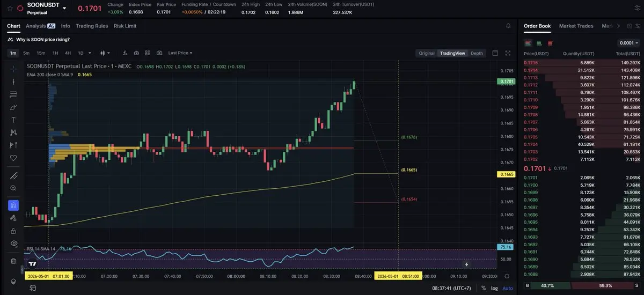Click ask price 0.1715 row
Image resolution: width=644 pixels, height=295 pixels.
click(581, 63)
